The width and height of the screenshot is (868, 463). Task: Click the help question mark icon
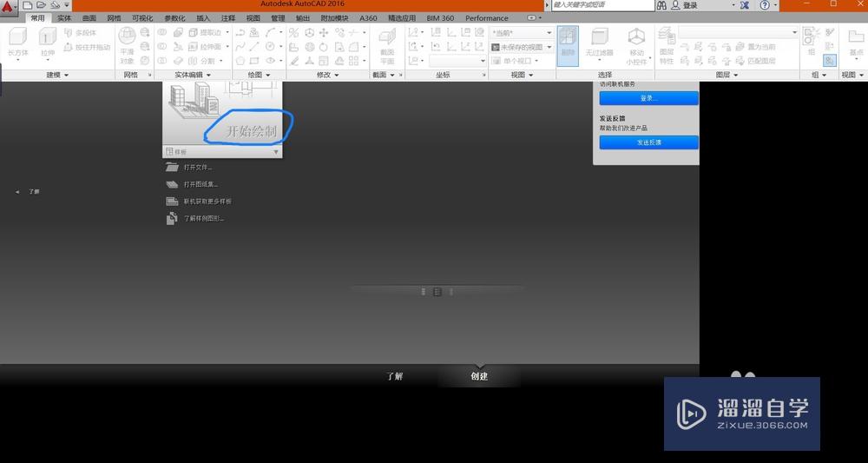pos(765,5)
